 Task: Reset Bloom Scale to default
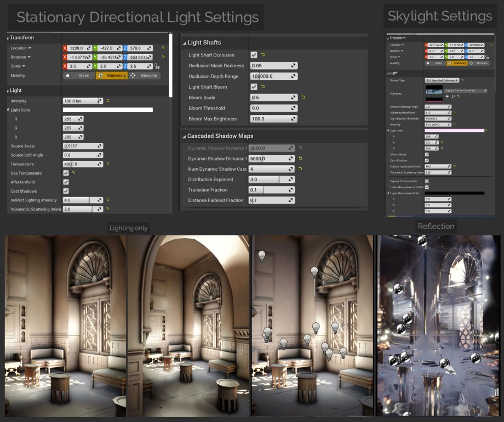pyautogui.click(x=303, y=97)
